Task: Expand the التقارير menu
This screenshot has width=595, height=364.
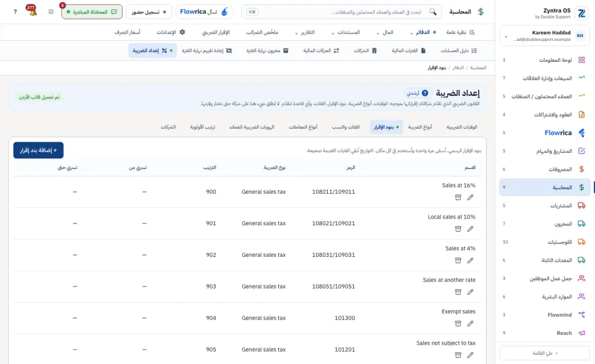Action: 305,32
